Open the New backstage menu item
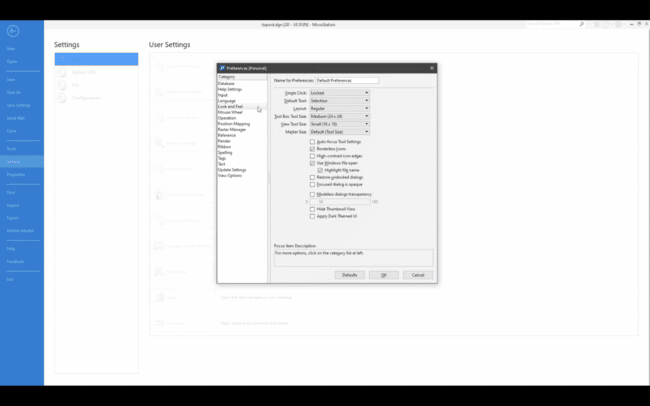Image resolution: width=650 pixels, height=406 pixels. click(11, 49)
